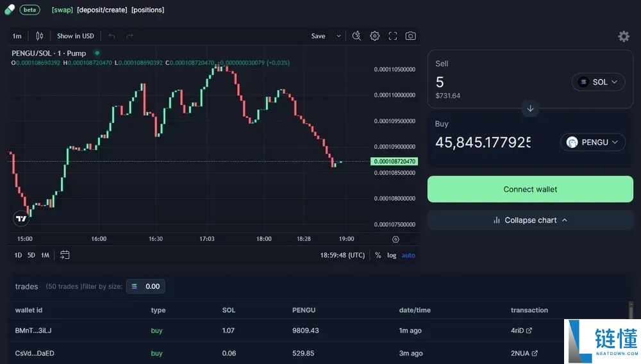
Task: Swap sell and buy with arrow icon
Action: [x=530, y=109]
